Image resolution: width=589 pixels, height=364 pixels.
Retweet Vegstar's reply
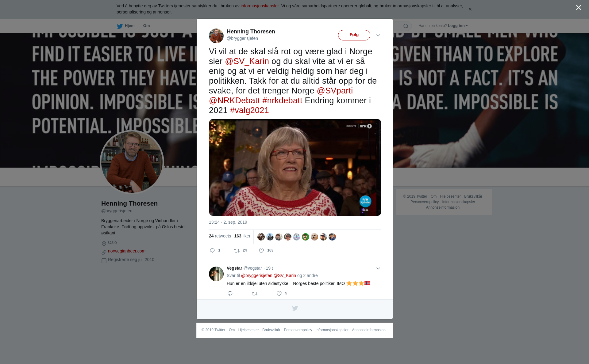(255, 294)
